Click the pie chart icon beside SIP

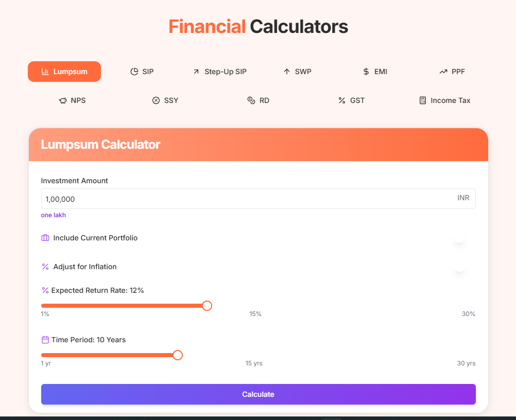pos(134,72)
